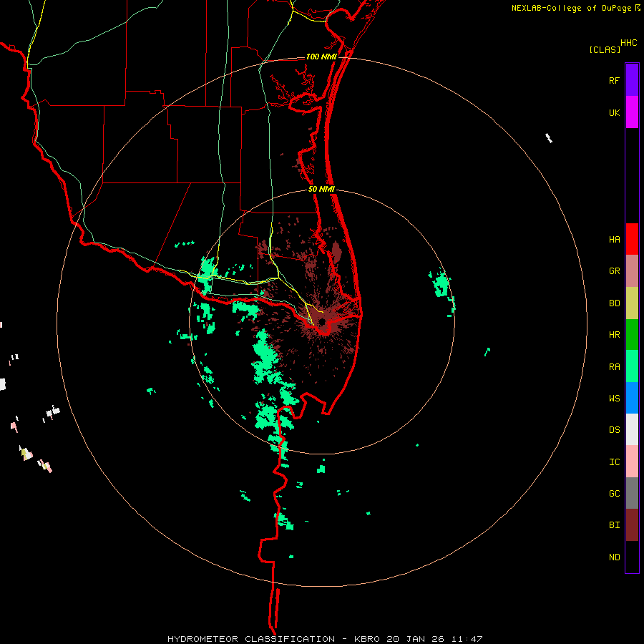Image resolution: width=644 pixels, height=644 pixels.
Task: Click the RF legend label
Action: pyautogui.click(x=614, y=80)
